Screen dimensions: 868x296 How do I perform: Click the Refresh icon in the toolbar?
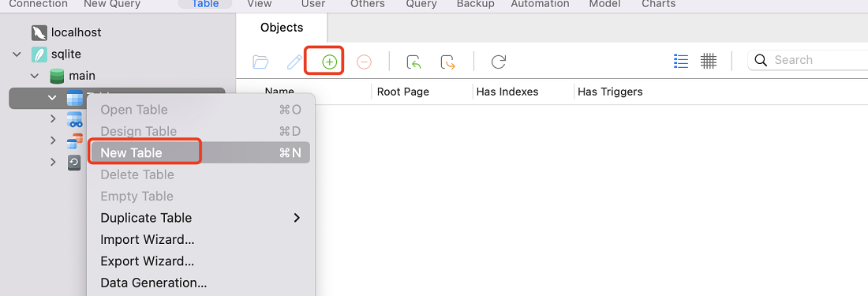pyautogui.click(x=498, y=62)
